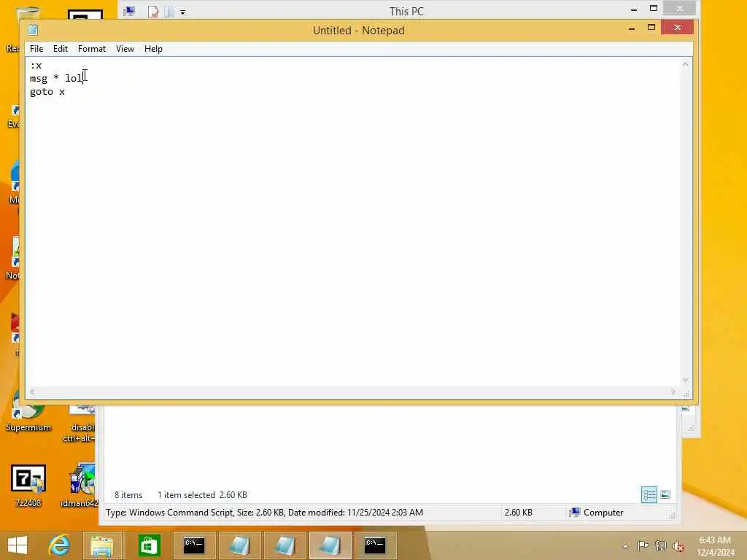Switch to first Notepad taskbar window
The height and width of the screenshot is (560, 747).
[239, 545]
